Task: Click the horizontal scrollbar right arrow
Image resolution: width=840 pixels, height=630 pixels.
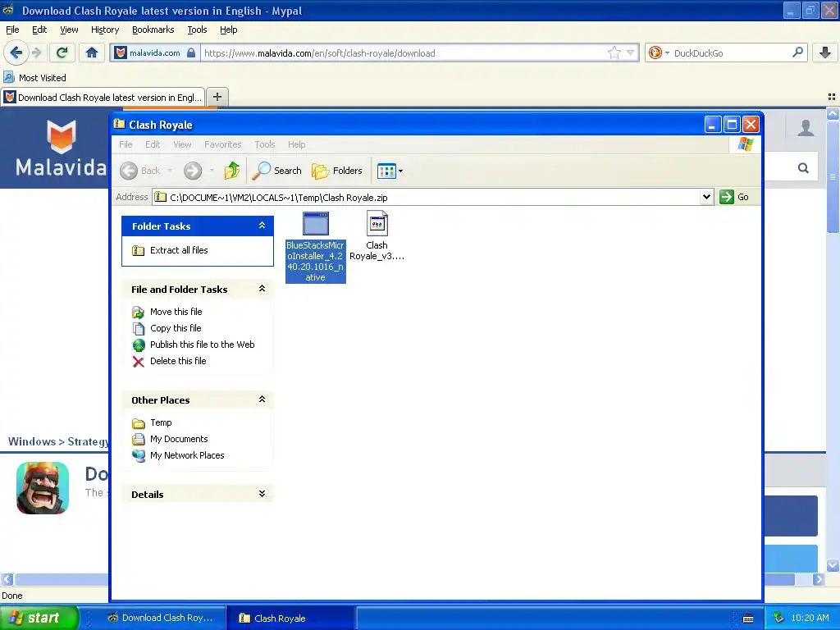Action: click(818, 578)
